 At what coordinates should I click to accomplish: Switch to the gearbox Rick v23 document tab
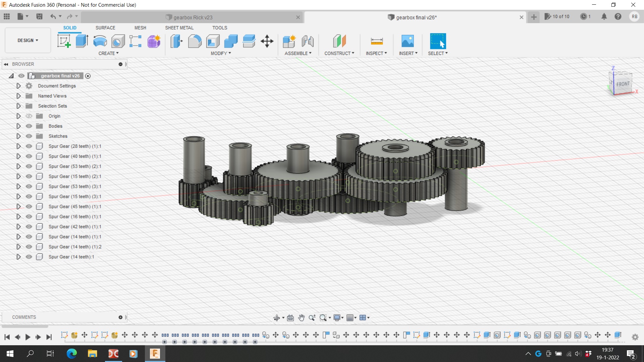pos(193,17)
